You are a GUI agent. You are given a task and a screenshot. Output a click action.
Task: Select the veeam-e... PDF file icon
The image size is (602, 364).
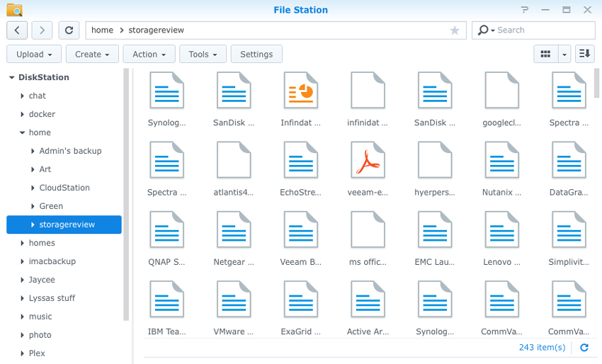pos(368,160)
